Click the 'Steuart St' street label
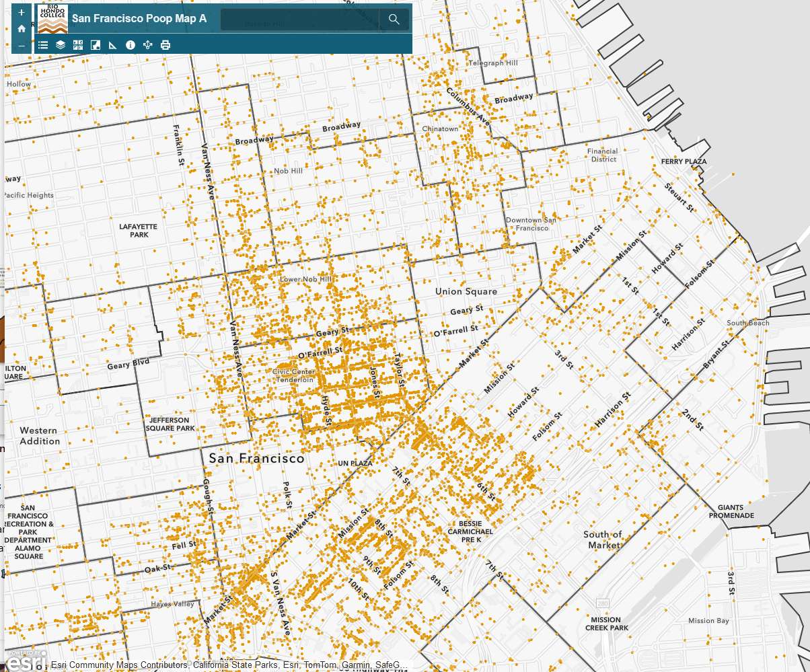The image size is (810, 672). tap(678, 198)
